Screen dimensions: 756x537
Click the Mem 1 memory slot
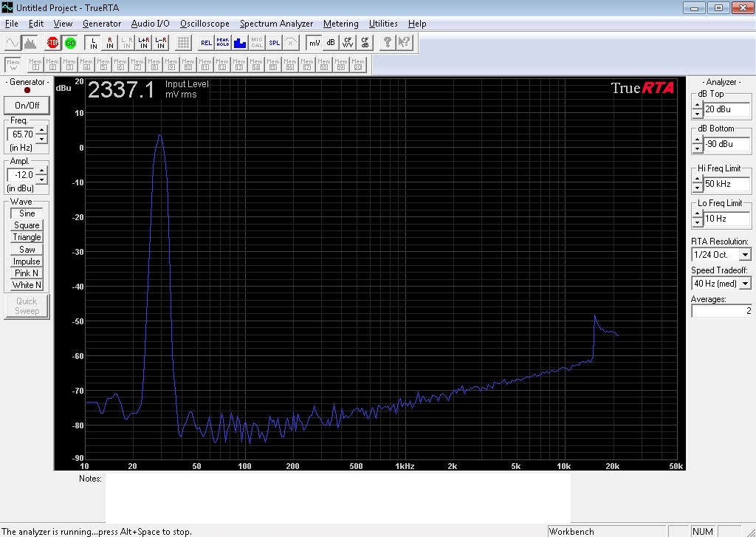[x=35, y=65]
